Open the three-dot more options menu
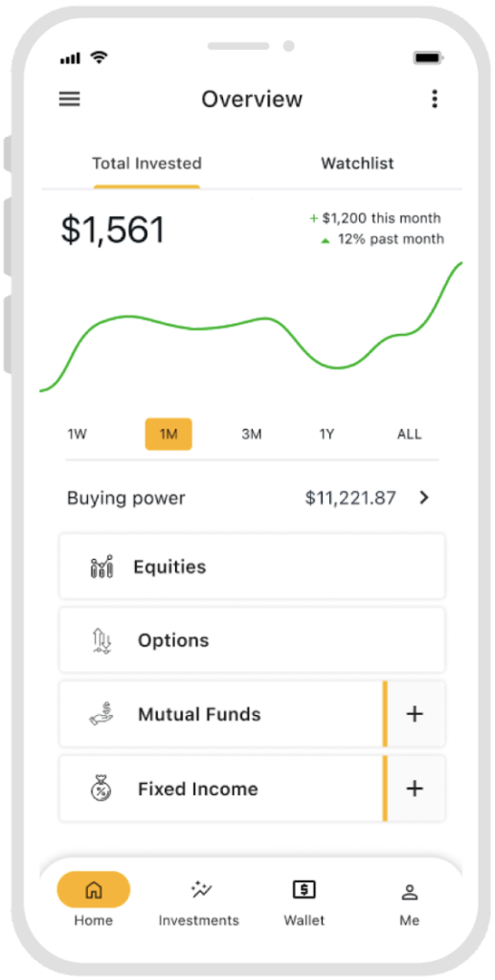495x980 pixels. (435, 99)
